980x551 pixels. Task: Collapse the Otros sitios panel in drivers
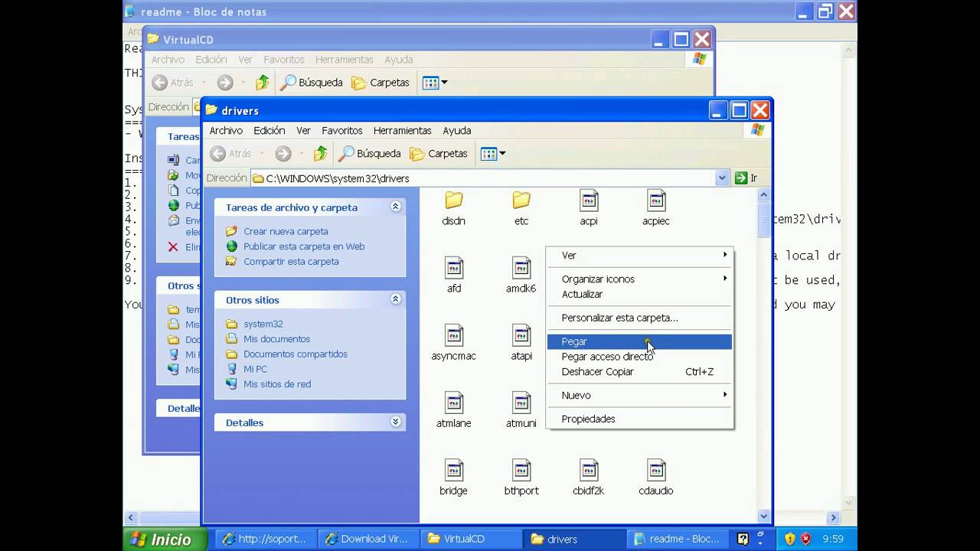(x=396, y=299)
